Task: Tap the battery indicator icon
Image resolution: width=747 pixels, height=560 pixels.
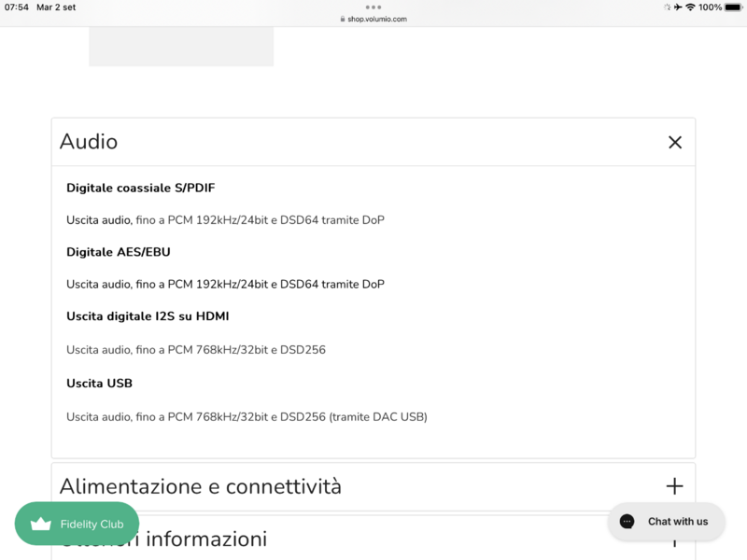Action: pos(733,7)
